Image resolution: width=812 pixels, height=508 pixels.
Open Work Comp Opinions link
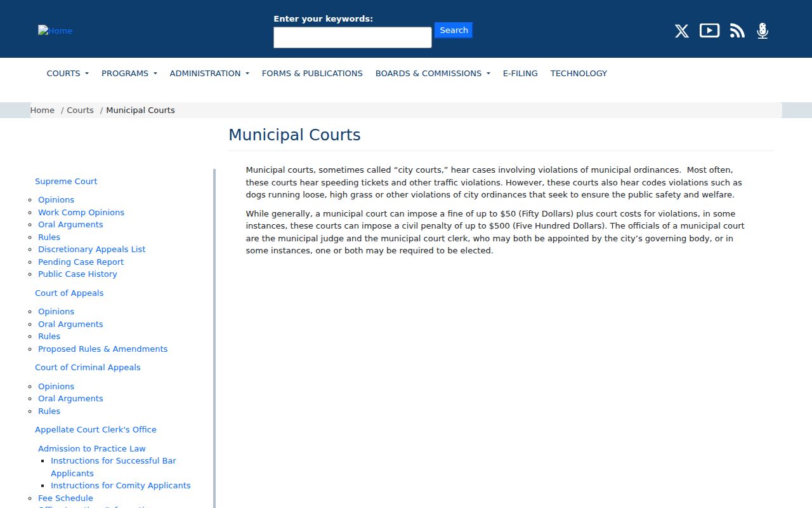pyautogui.click(x=81, y=212)
